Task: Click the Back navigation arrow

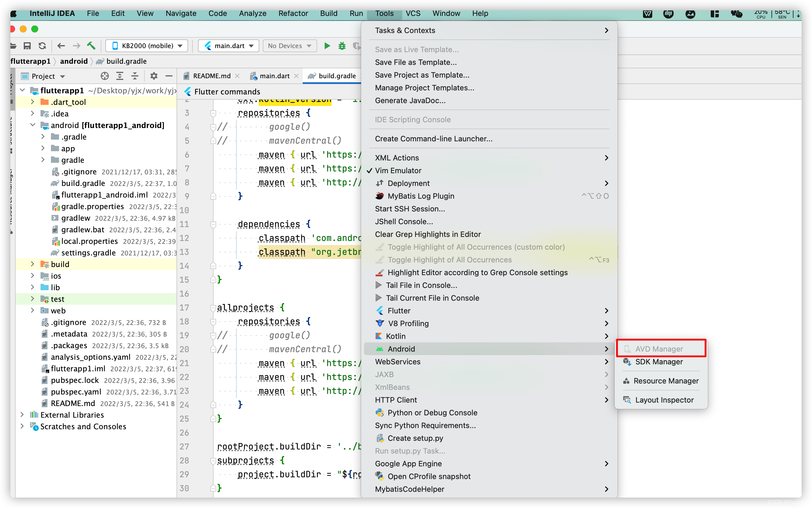Action: (x=61, y=46)
